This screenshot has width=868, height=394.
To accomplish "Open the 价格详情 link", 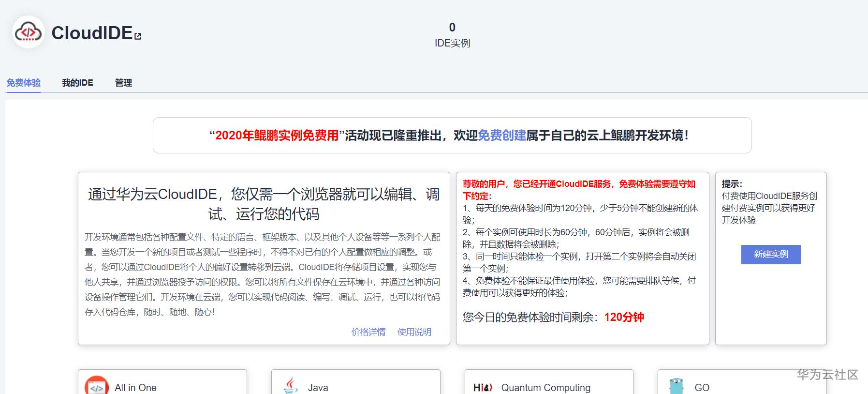I will click(368, 332).
